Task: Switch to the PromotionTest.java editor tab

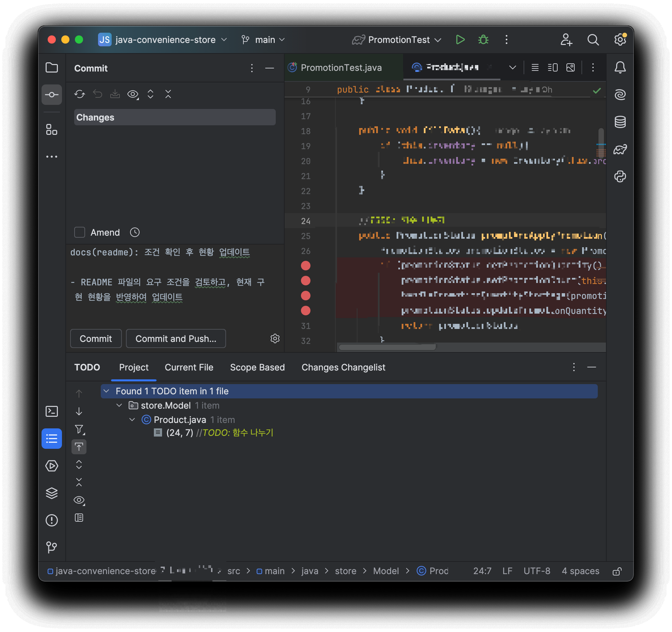Action: (x=341, y=68)
